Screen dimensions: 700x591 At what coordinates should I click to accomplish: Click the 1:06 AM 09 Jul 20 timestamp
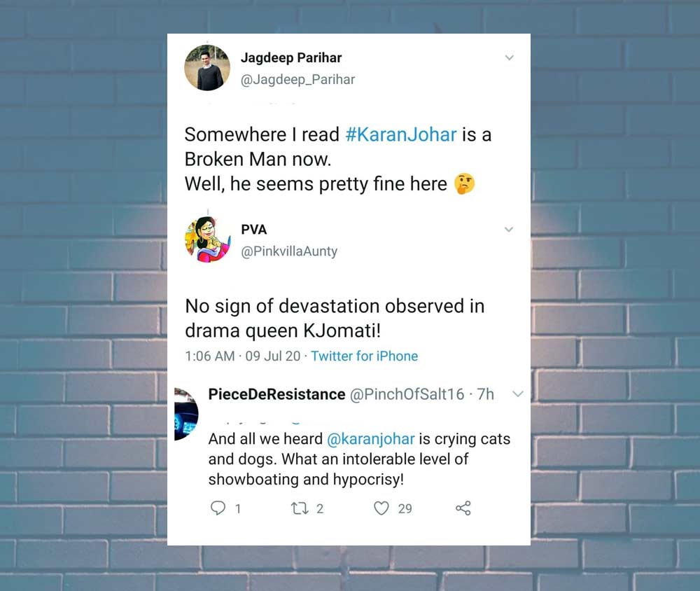click(x=242, y=356)
